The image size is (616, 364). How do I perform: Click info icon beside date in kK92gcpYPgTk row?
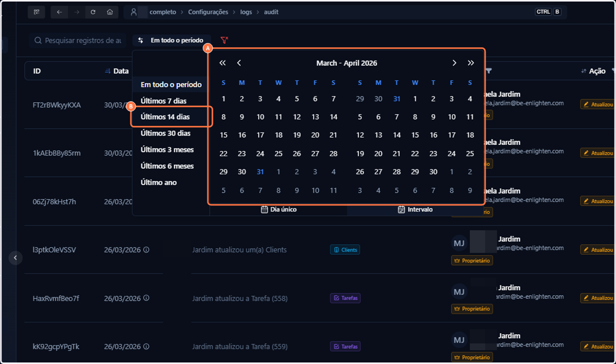146,347
